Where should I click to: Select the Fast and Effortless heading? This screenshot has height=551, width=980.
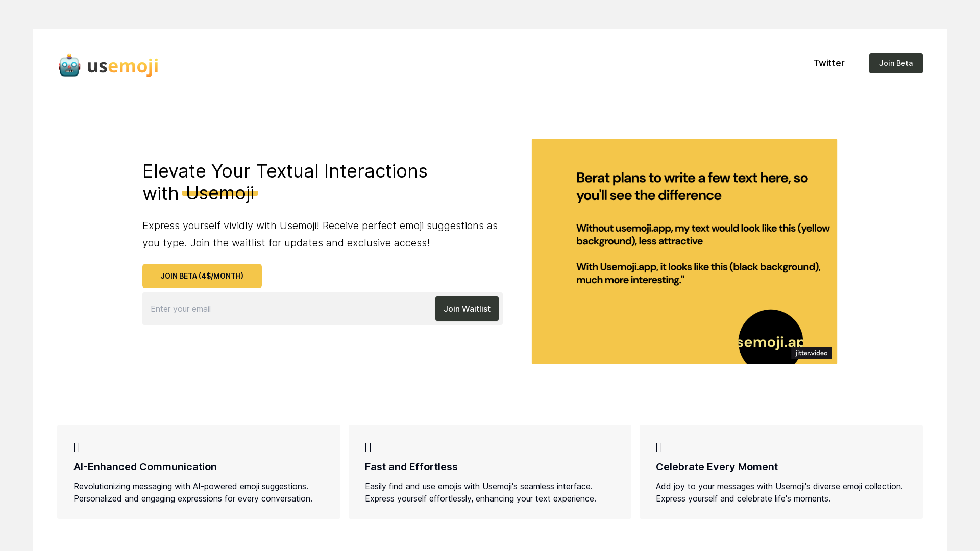(x=411, y=467)
